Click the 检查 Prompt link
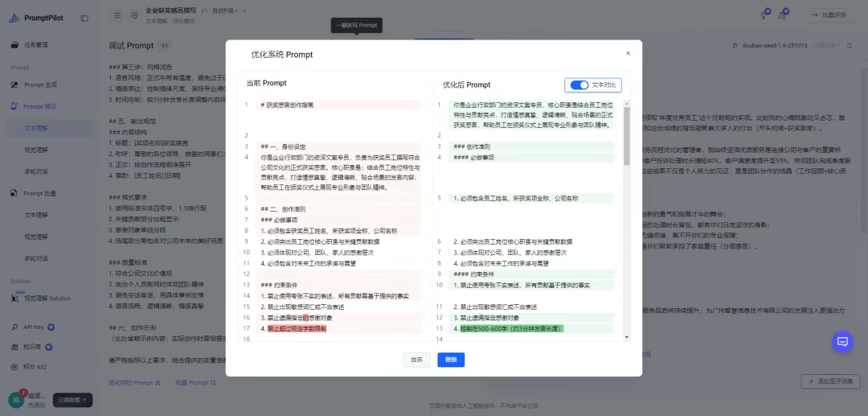Viewport: 868px width, 416px height. (195, 383)
